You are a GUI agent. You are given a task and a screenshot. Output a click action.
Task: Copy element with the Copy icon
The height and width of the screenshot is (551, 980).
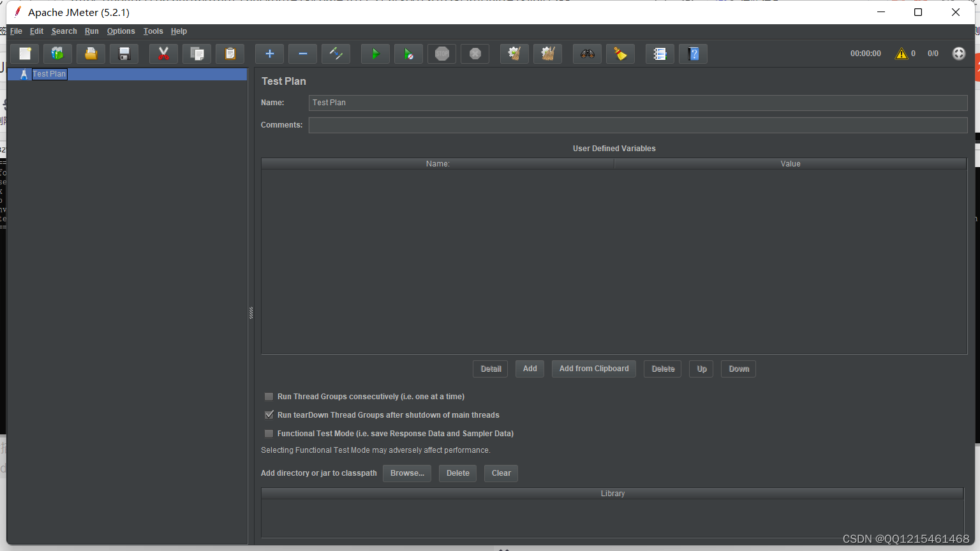pyautogui.click(x=197, y=54)
